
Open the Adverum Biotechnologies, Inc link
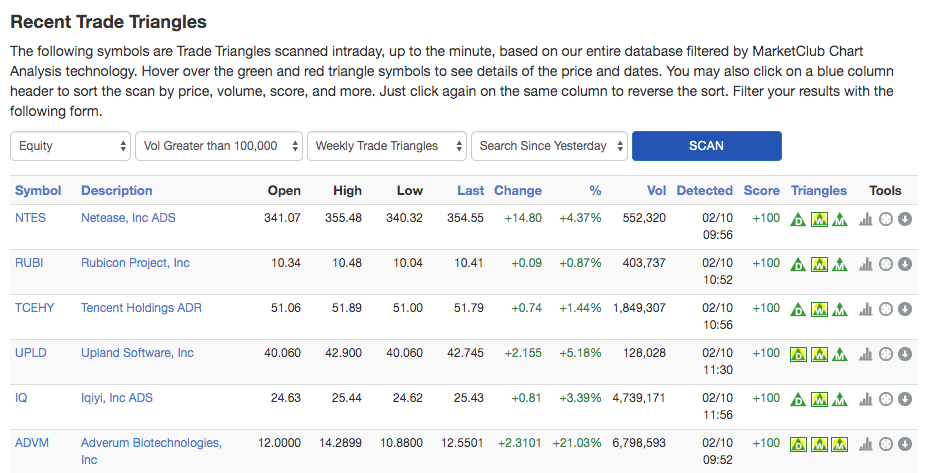152,451
